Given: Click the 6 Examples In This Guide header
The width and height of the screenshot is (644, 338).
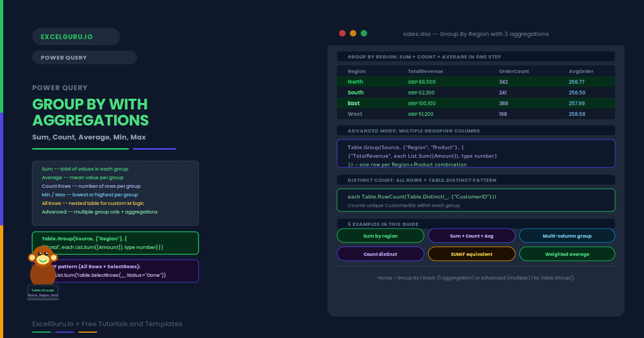Looking at the screenshot, I should pos(476,224).
